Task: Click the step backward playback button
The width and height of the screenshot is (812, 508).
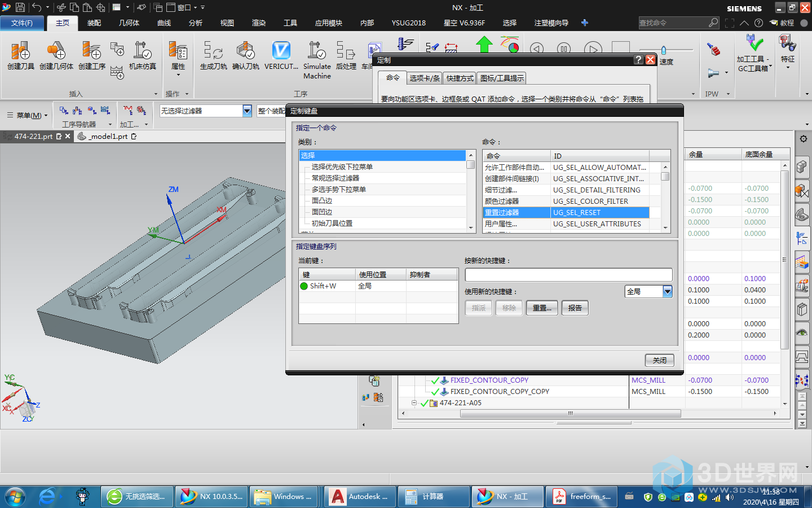Action: tap(537, 49)
